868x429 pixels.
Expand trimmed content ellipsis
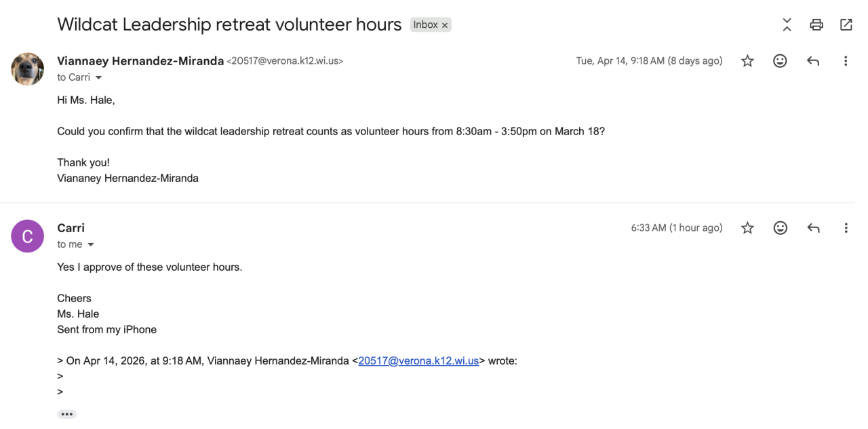click(x=66, y=414)
